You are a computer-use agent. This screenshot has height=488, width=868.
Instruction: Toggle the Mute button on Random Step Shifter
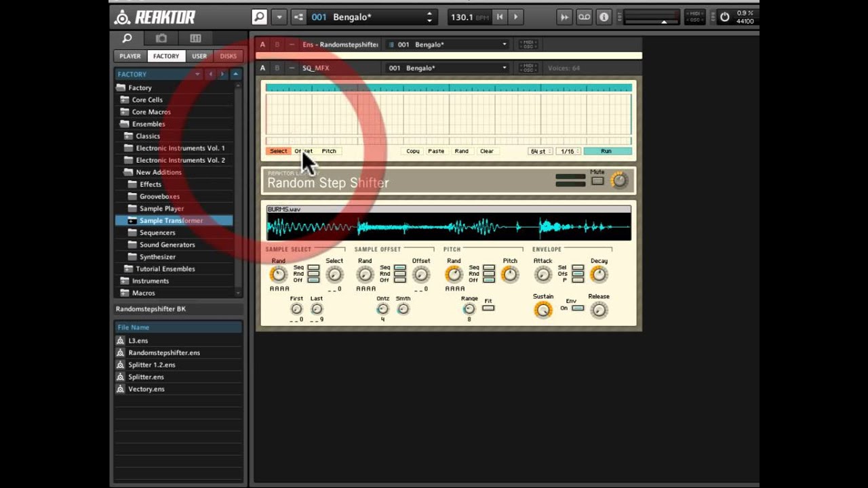point(597,181)
